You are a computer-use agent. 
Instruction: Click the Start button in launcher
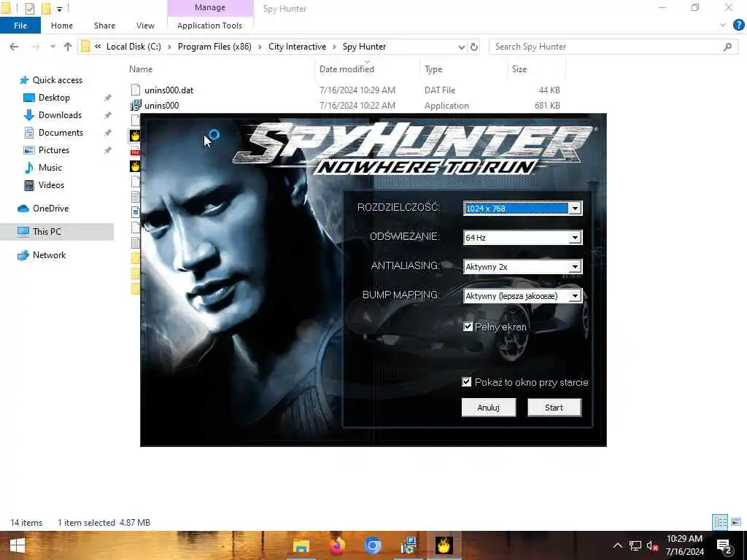[x=554, y=408]
